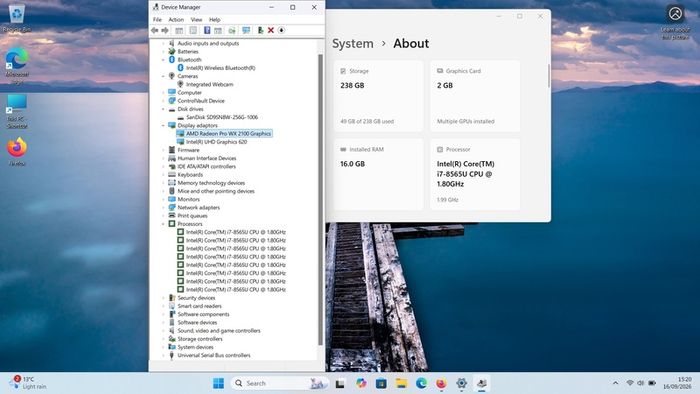700x394 pixels.
Task: Expand the Audio inputs and outputs node
Action: pos(163,43)
